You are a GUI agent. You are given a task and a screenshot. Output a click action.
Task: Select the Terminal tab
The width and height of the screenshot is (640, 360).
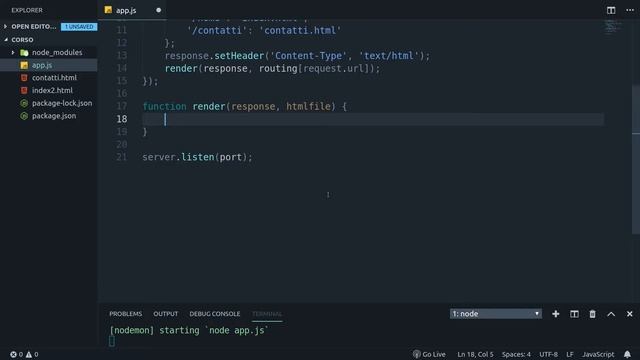point(267,314)
